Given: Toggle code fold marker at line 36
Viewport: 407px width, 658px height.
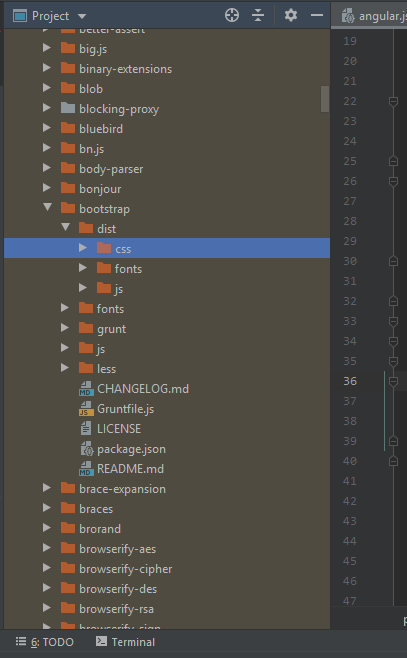Looking at the screenshot, I should click(x=393, y=381).
